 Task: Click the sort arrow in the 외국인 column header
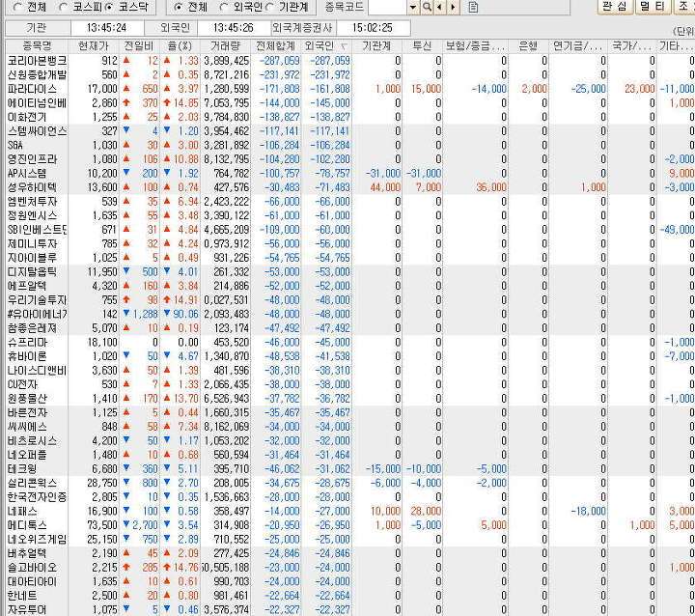coord(344,46)
